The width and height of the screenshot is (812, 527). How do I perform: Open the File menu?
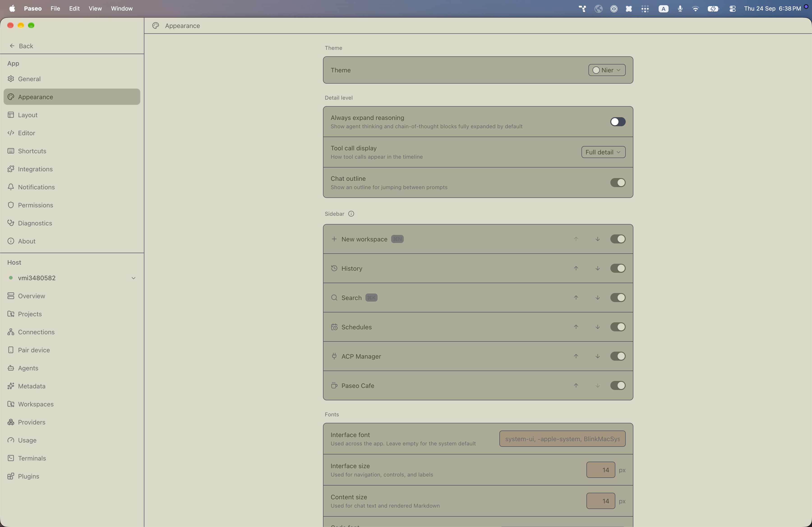[55, 9]
